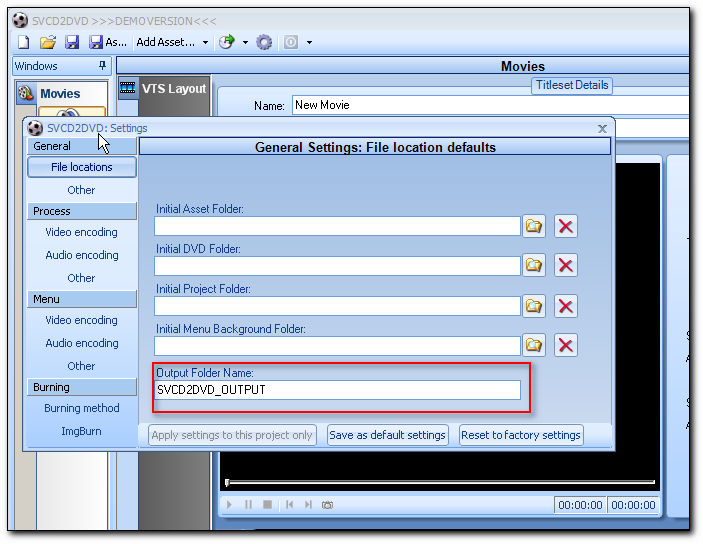Image resolution: width=703 pixels, height=544 pixels.
Task: Skip to next chapter in preview
Action: click(308, 505)
